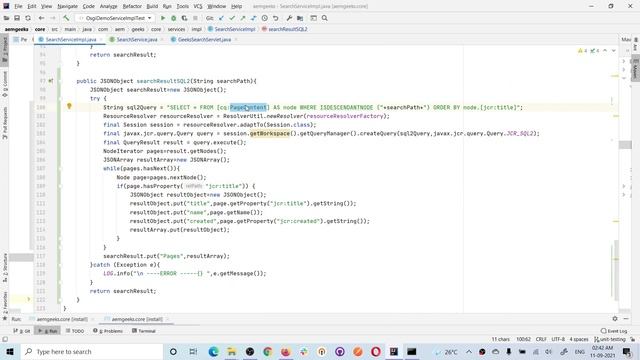Click the unit-testing Git branch widget
The height and width of the screenshot is (360, 640).
[609, 339]
